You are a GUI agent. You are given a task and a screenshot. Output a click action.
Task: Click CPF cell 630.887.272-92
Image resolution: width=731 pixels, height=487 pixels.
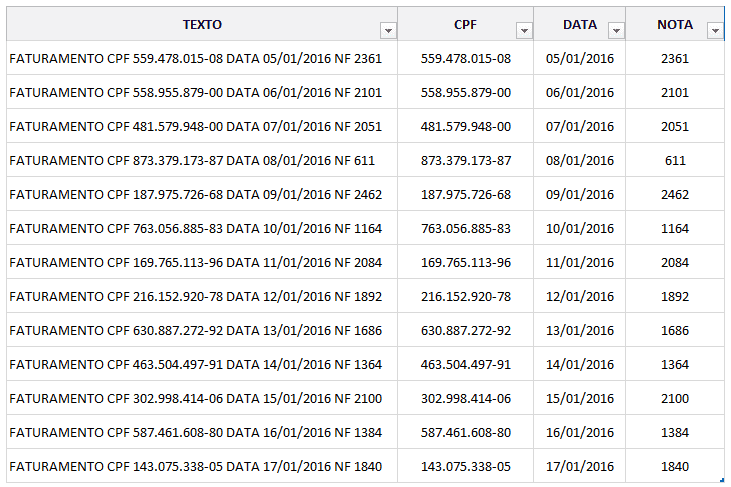tap(465, 331)
